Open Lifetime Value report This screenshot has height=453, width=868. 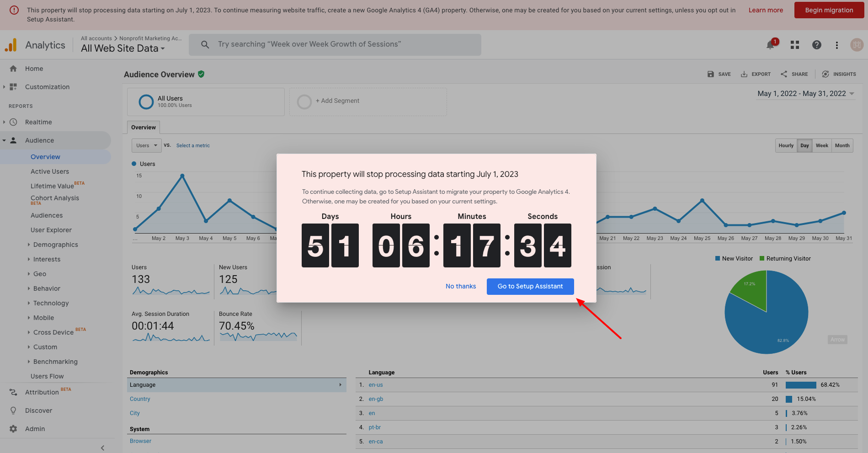pos(52,186)
